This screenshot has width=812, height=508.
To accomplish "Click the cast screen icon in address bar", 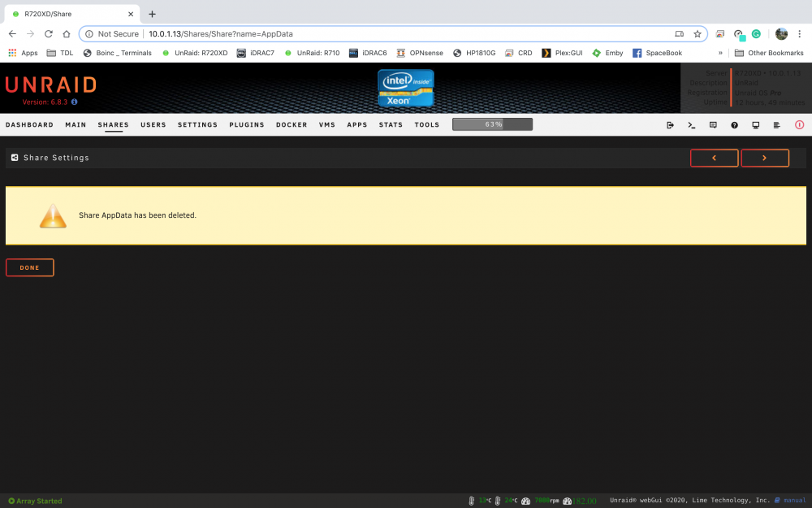I will coord(679,33).
